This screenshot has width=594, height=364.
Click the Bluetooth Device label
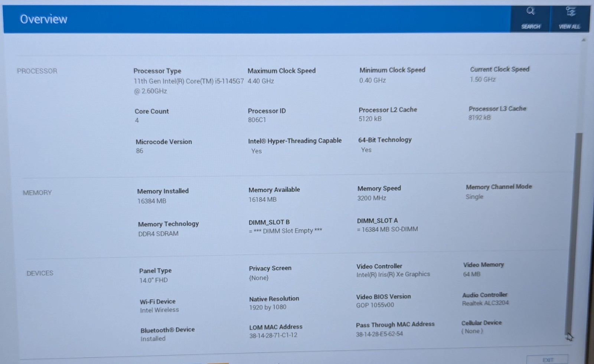click(x=167, y=330)
